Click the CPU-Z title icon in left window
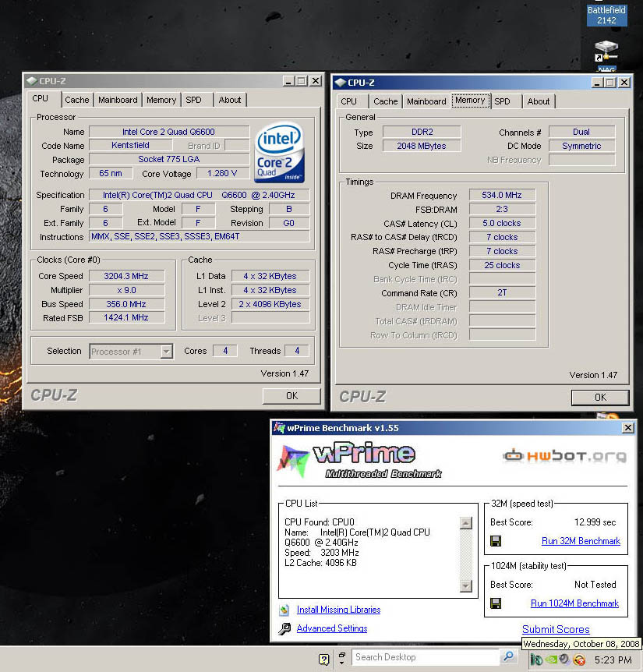This screenshot has height=672, width=643. click(x=31, y=80)
